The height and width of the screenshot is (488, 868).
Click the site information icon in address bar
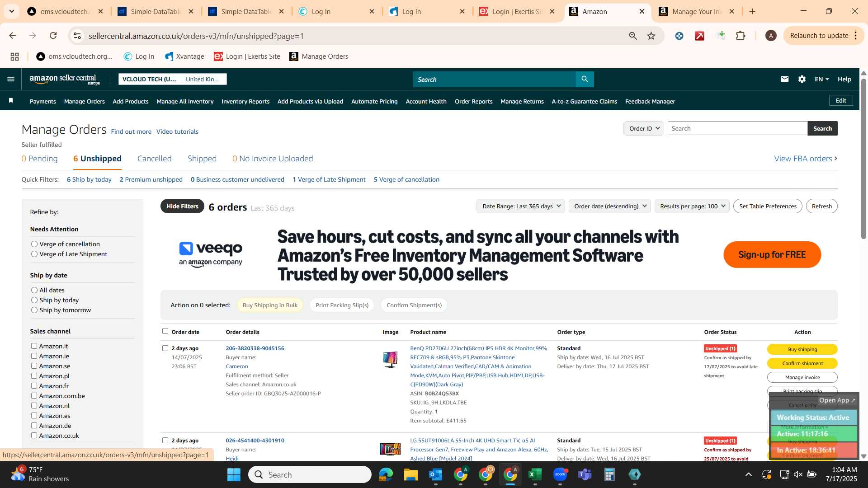(77, 36)
